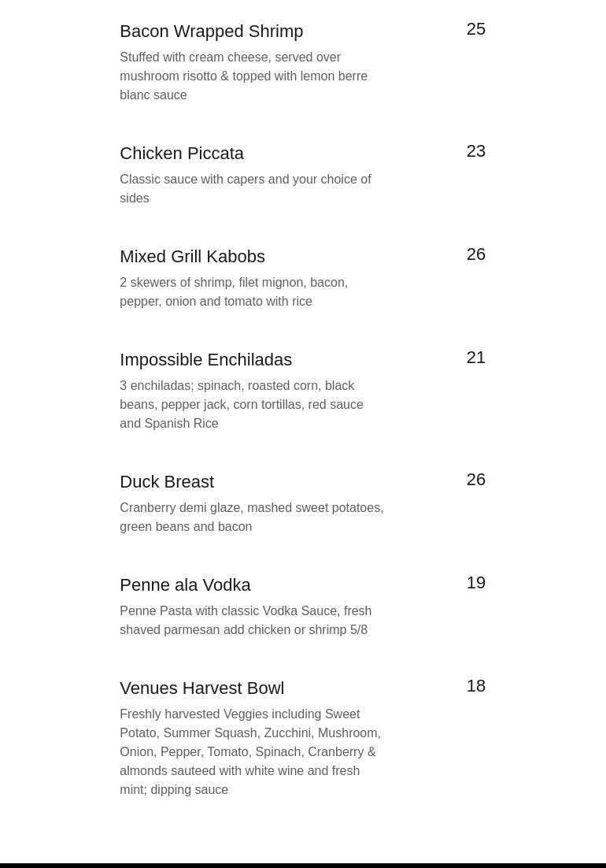The height and width of the screenshot is (868, 606).
Task: Click the cranberry demi glaze description
Action: point(251,517)
